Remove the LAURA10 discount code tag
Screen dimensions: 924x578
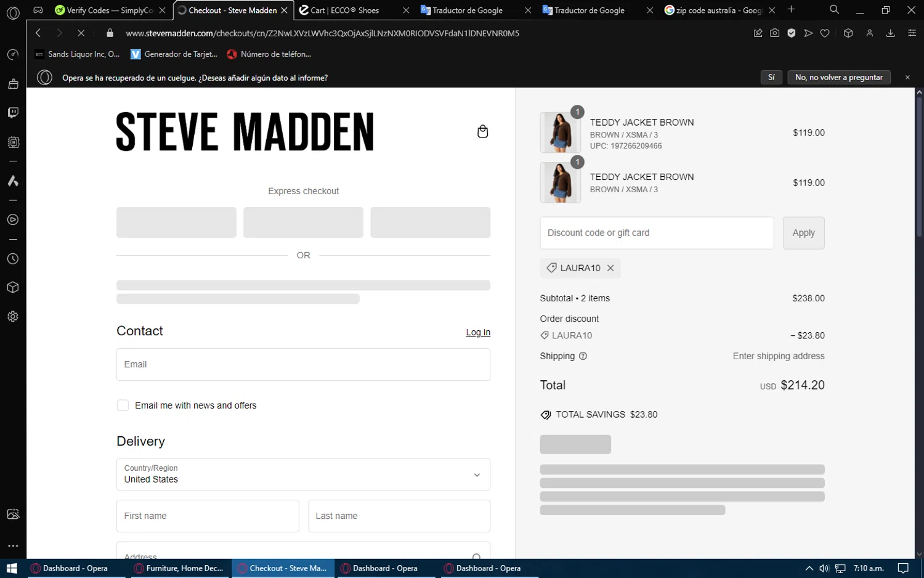pos(610,268)
